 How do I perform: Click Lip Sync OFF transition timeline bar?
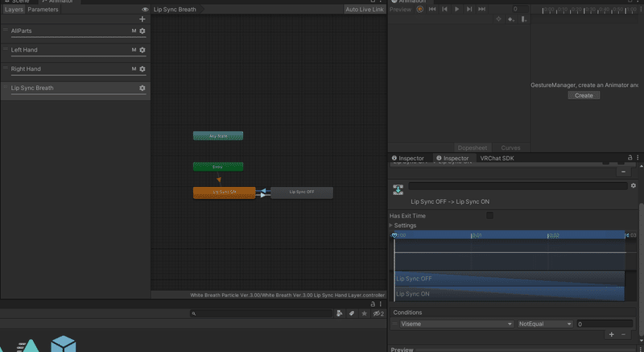coord(510,279)
